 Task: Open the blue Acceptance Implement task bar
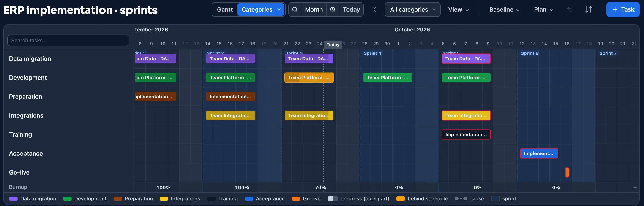click(539, 154)
